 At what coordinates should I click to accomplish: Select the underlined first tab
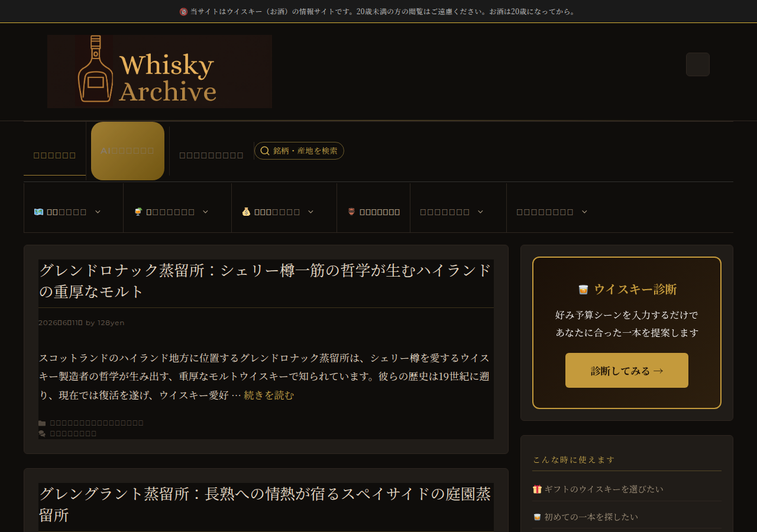point(54,155)
